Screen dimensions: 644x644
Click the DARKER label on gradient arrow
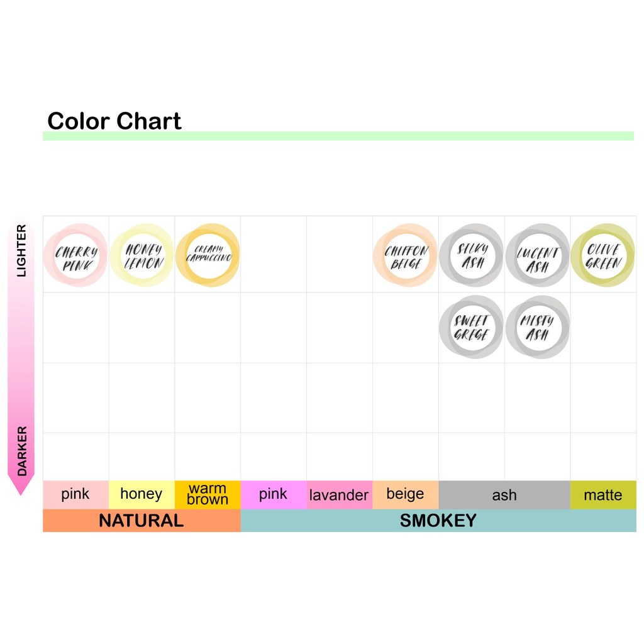tap(22, 450)
